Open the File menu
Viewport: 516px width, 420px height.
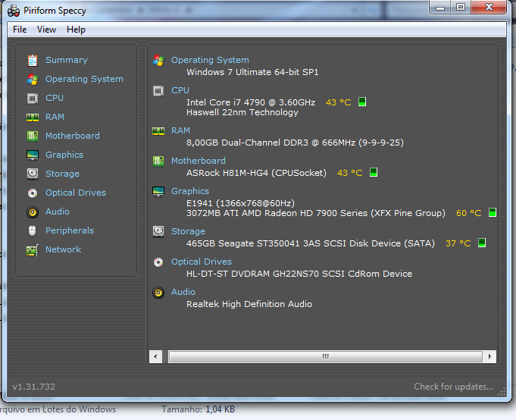coord(20,30)
